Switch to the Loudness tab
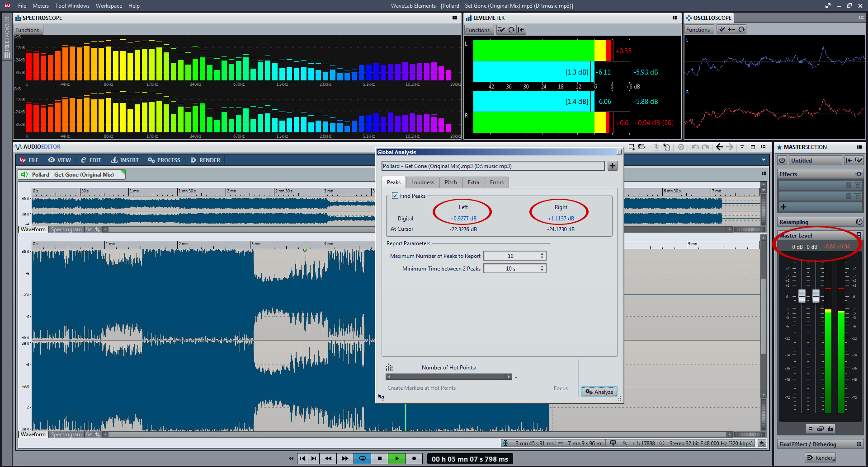This screenshot has width=868, height=467. click(x=422, y=182)
